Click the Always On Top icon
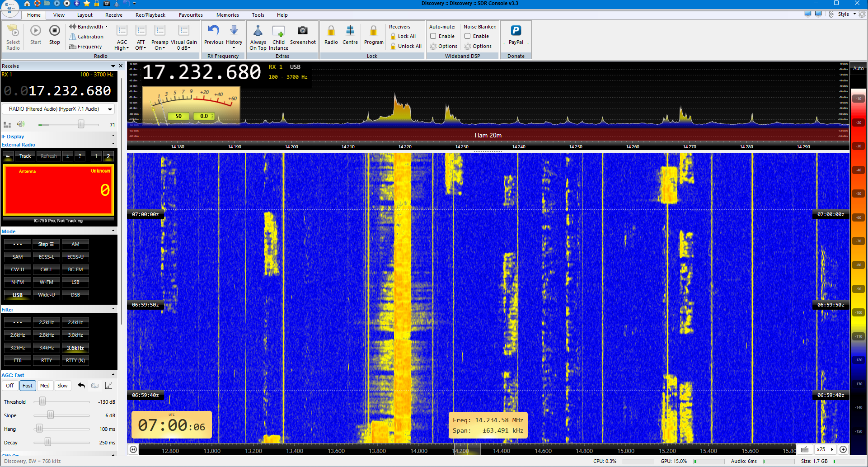 pyautogui.click(x=258, y=31)
